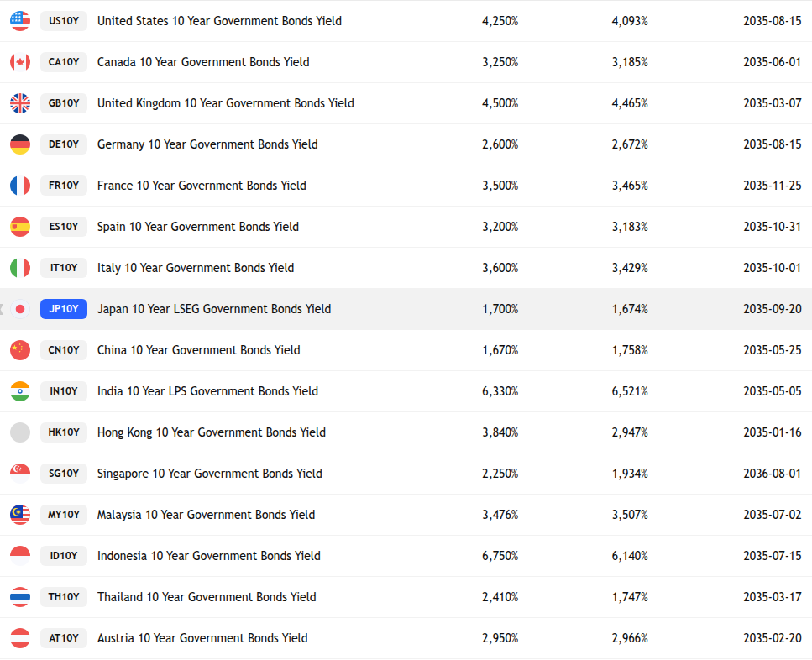
Task: Click Germany's 2,672% yield value
Action: coord(630,144)
